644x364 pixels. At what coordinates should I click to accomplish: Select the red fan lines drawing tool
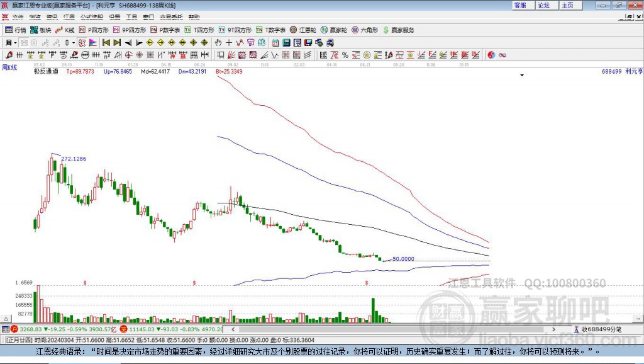pos(231,55)
